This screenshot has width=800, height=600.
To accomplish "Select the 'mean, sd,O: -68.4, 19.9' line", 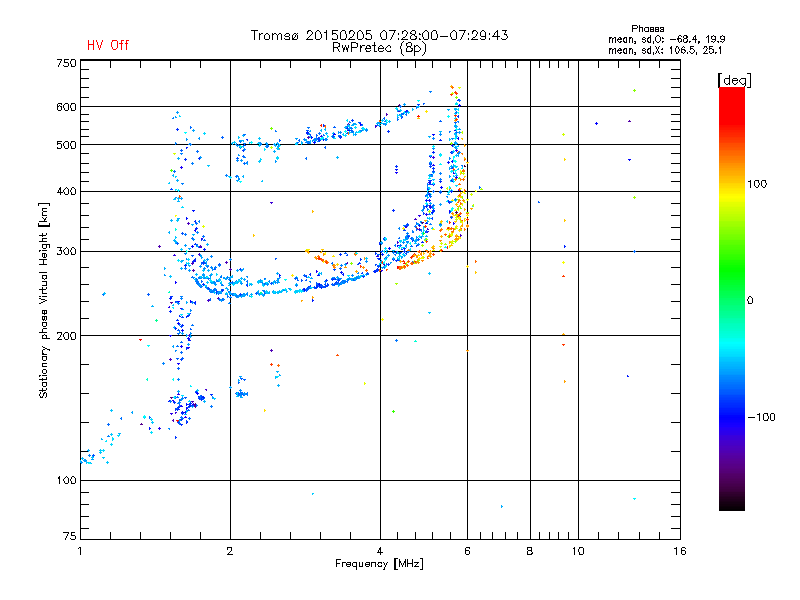I will click(x=666, y=39).
